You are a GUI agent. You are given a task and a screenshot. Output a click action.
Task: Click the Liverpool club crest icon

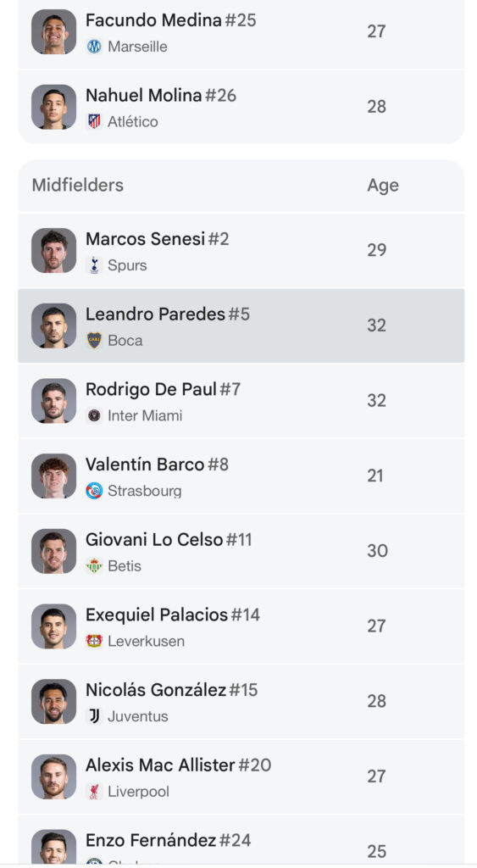94,792
